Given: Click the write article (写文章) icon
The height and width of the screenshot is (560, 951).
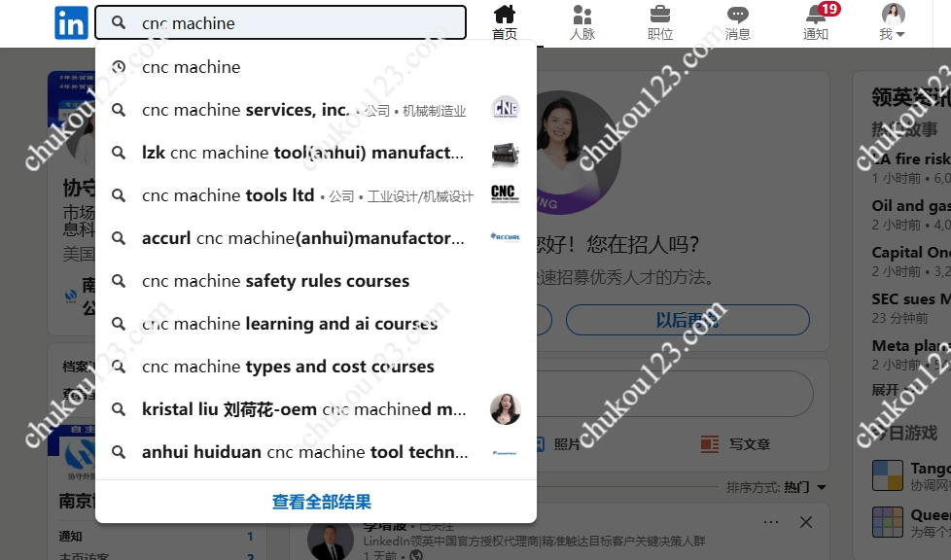Looking at the screenshot, I should tap(710, 444).
